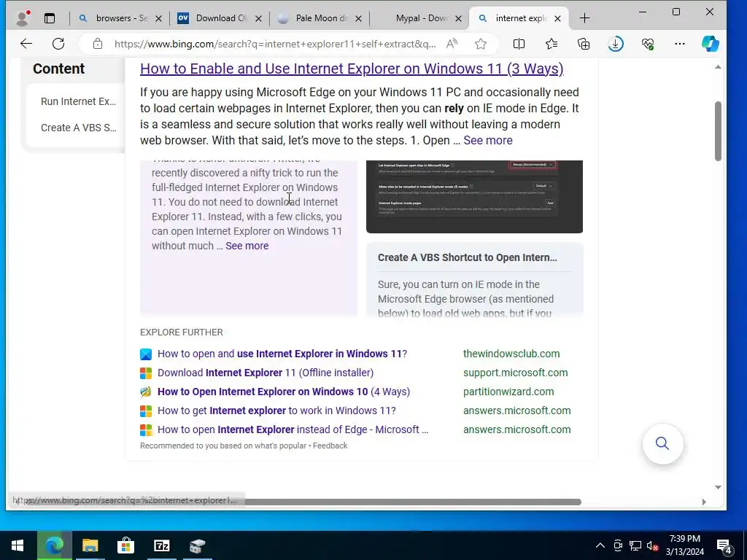Refresh the current page
Image resolution: width=747 pixels, height=560 pixels.
click(x=58, y=44)
